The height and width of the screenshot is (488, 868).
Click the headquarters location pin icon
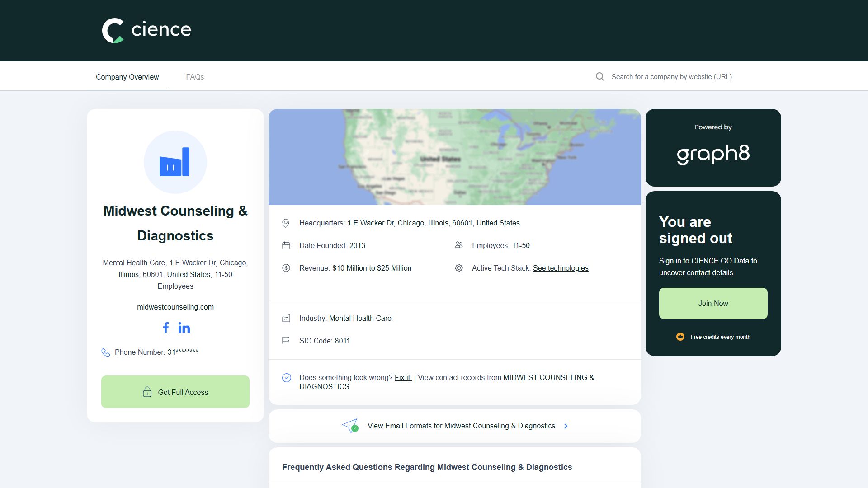[286, 223]
